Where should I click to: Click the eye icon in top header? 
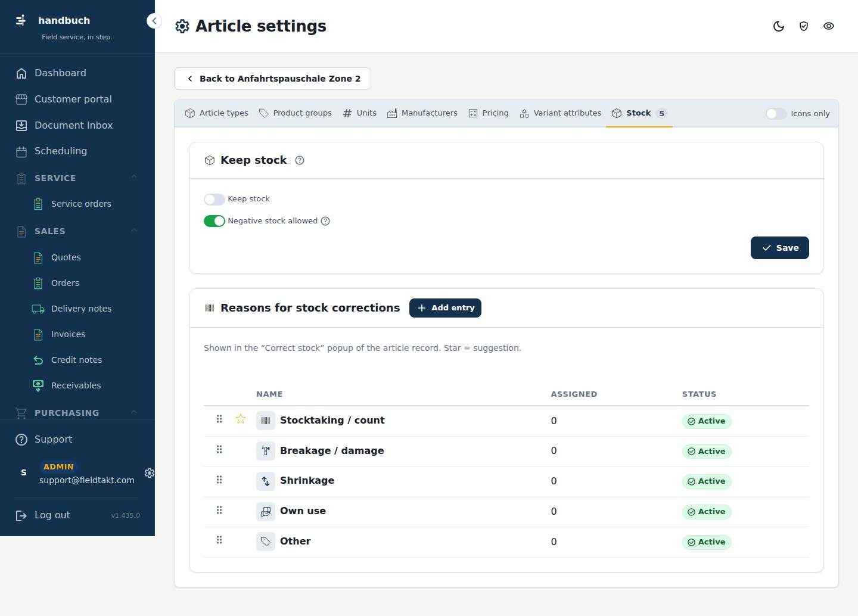point(829,26)
